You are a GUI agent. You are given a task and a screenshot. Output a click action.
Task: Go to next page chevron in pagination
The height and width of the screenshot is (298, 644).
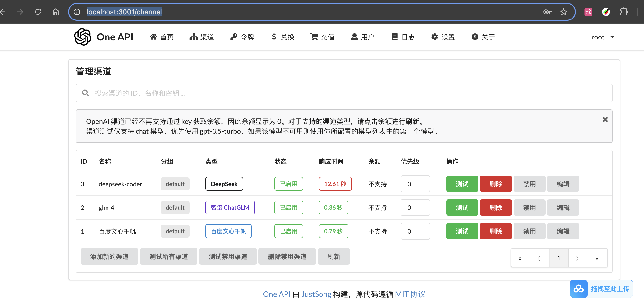coord(577,258)
